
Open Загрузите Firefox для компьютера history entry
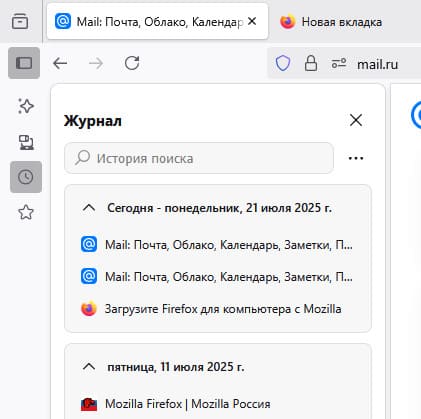coord(217,309)
